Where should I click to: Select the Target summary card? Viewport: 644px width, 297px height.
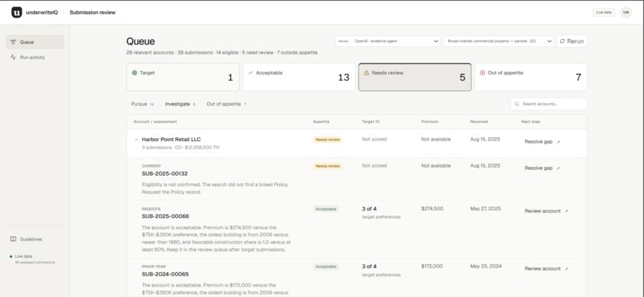(x=183, y=77)
